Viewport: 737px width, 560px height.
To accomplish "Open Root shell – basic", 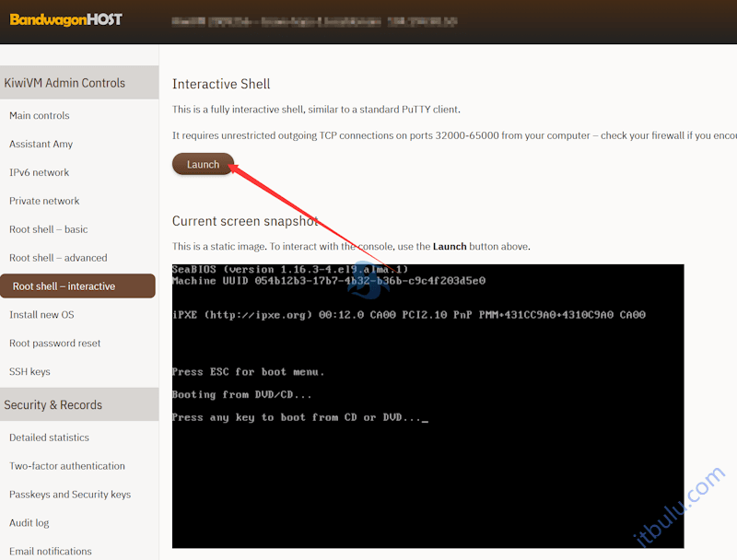I will click(x=48, y=230).
